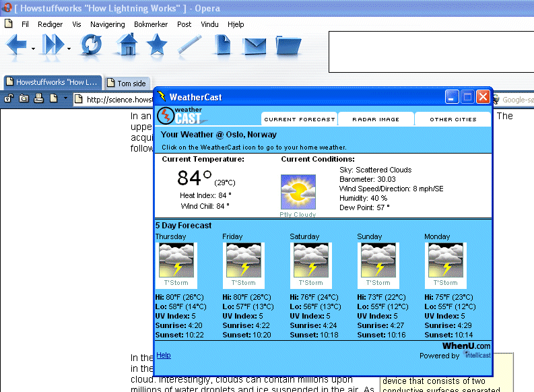This screenshot has height=392, width=534.
Task: Open the Radar Image tab in WeatherCast
Action: tap(376, 119)
